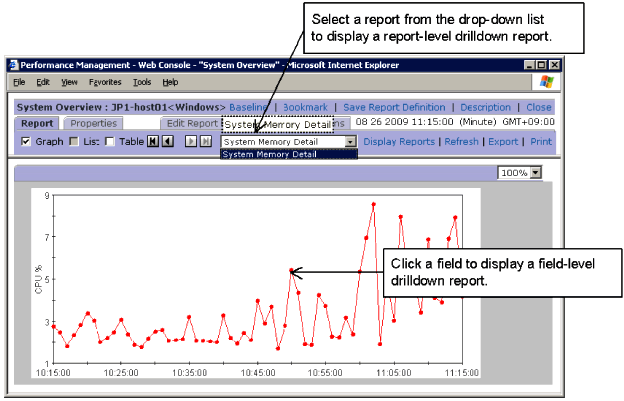
Task: Uncheck the Graph checkbox
Action: click(26, 142)
